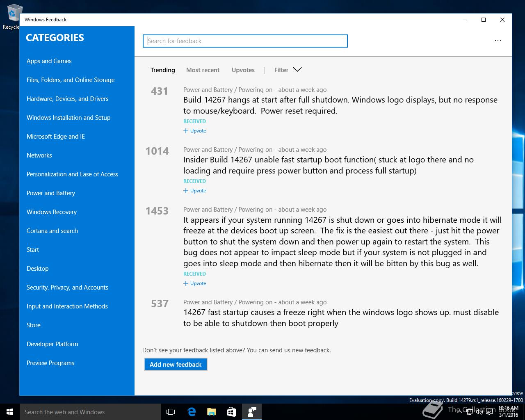Open feedback about Insider Build 14267 fast startup
Screen dimensions: 525x420
point(329,165)
